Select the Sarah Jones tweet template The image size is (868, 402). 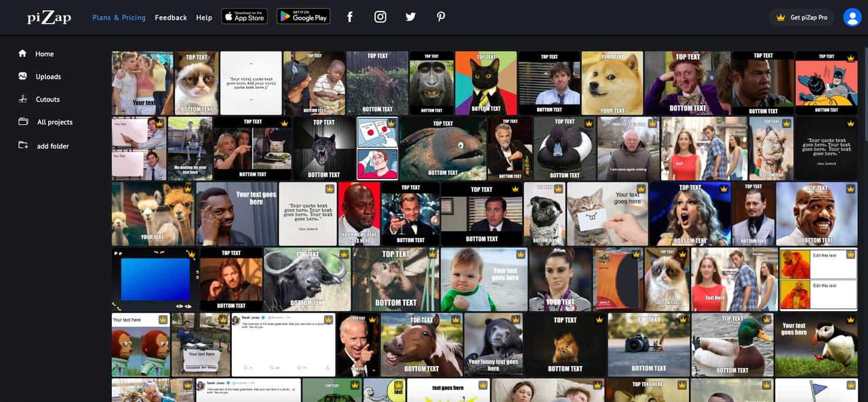284,345
